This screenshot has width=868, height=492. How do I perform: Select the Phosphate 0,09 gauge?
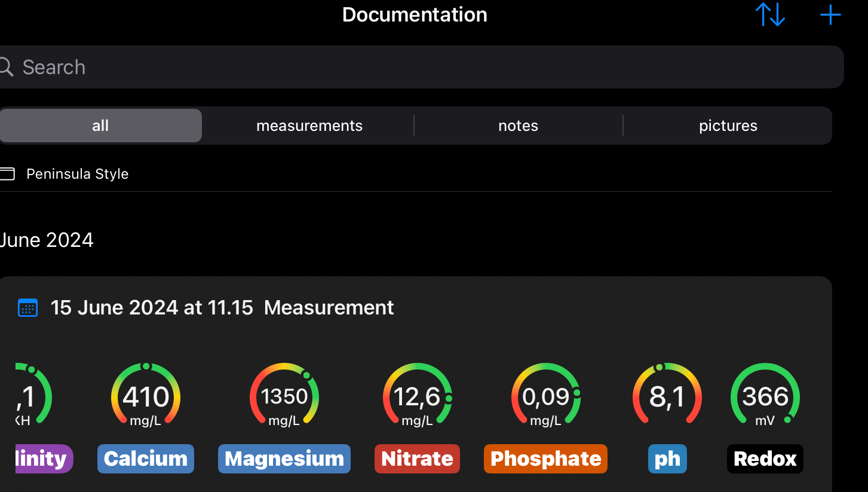545,396
